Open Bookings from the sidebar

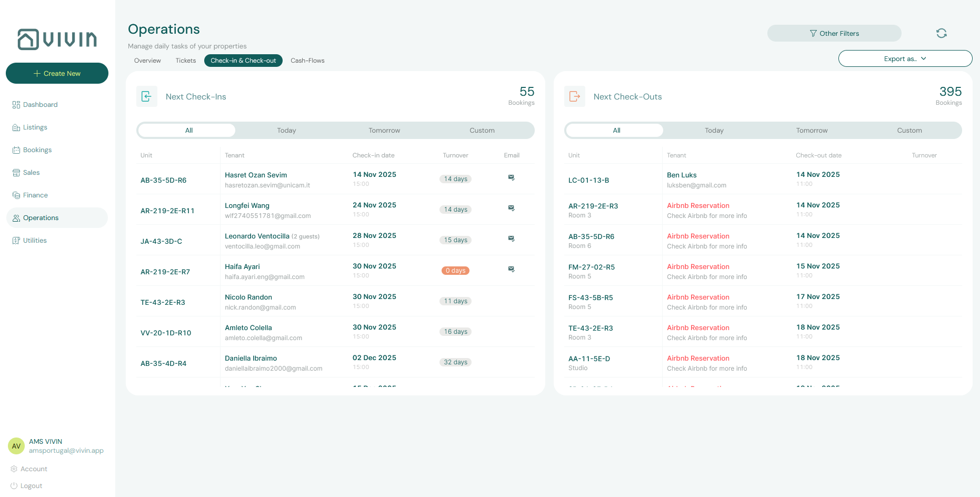click(16, 150)
